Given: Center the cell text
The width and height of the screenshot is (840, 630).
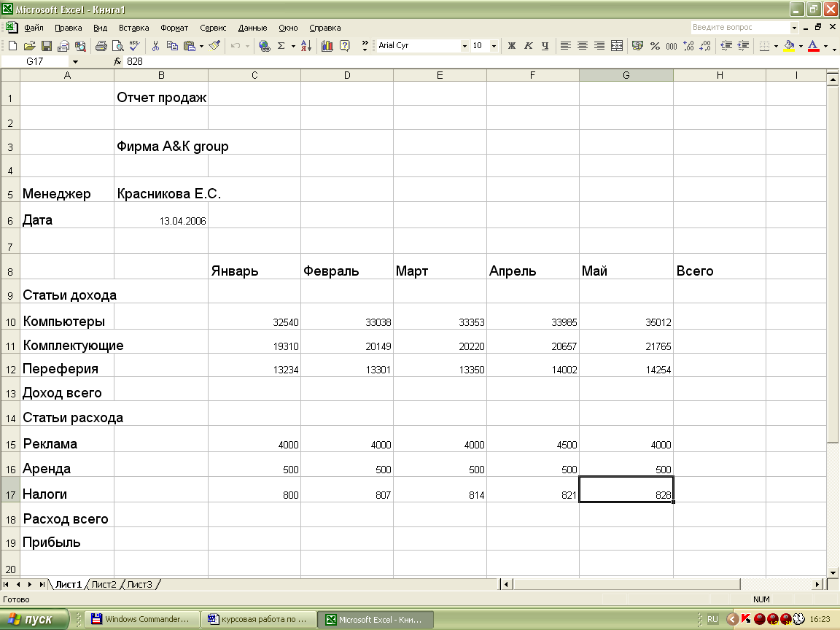Looking at the screenshot, I should point(583,46).
